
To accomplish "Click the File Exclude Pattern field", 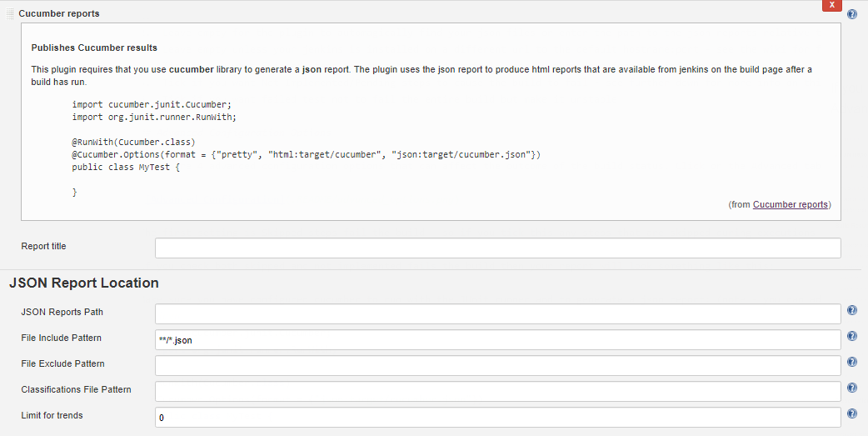I will pos(497,365).
